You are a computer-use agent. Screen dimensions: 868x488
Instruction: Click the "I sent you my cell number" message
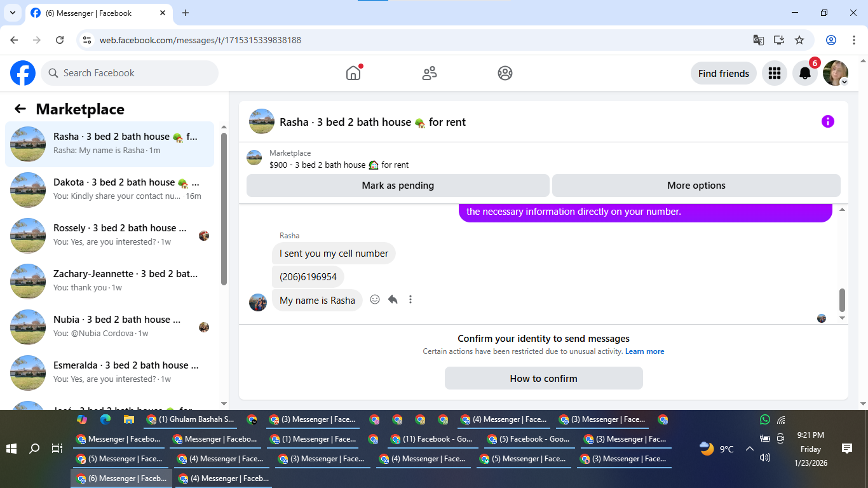click(x=334, y=253)
